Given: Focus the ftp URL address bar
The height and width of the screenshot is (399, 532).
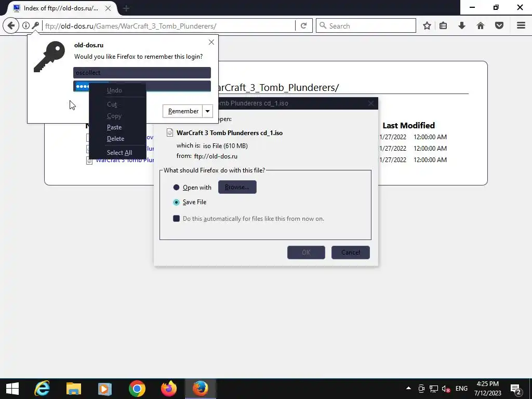Looking at the screenshot, I should click(x=168, y=26).
